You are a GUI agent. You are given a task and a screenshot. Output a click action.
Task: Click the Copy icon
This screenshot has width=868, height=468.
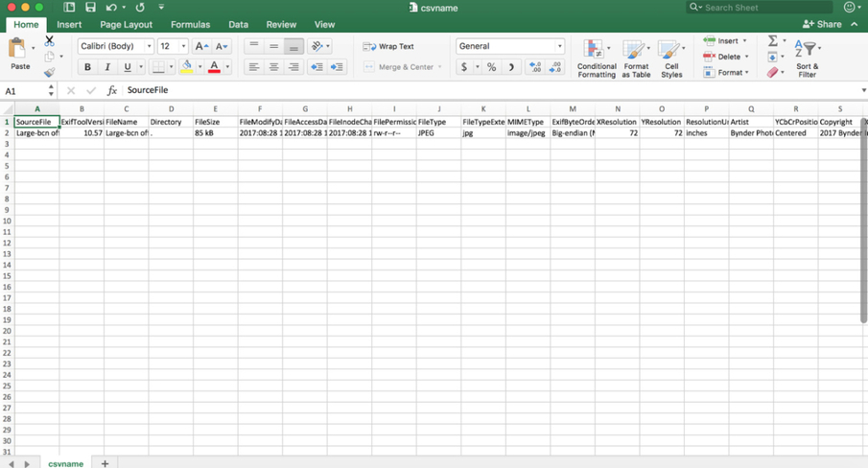pos(49,57)
